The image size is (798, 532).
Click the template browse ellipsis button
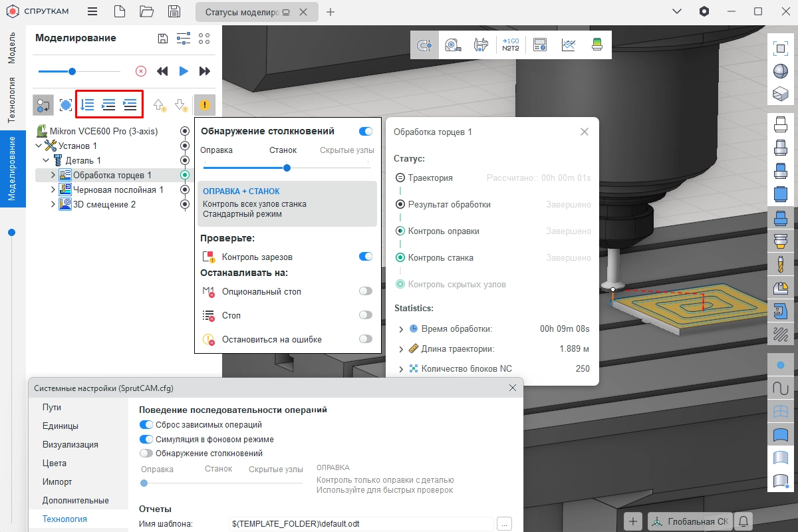pyautogui.click(x=505, y=524)
